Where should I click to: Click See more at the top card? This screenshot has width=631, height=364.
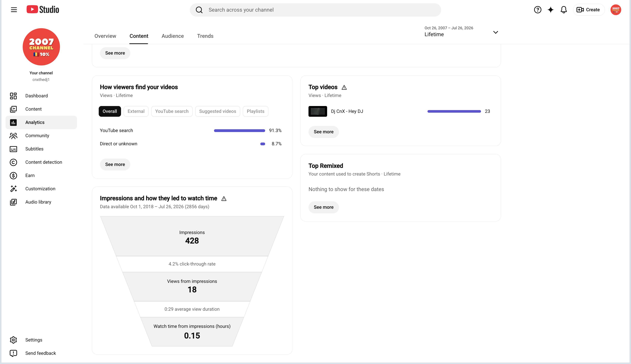click(x=115, y=53)
